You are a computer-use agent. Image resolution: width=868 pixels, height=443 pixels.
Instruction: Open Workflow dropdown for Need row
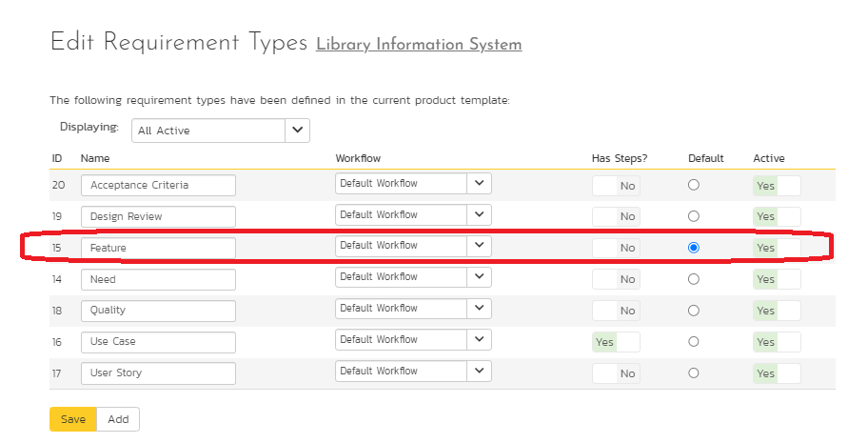[413, 277]
